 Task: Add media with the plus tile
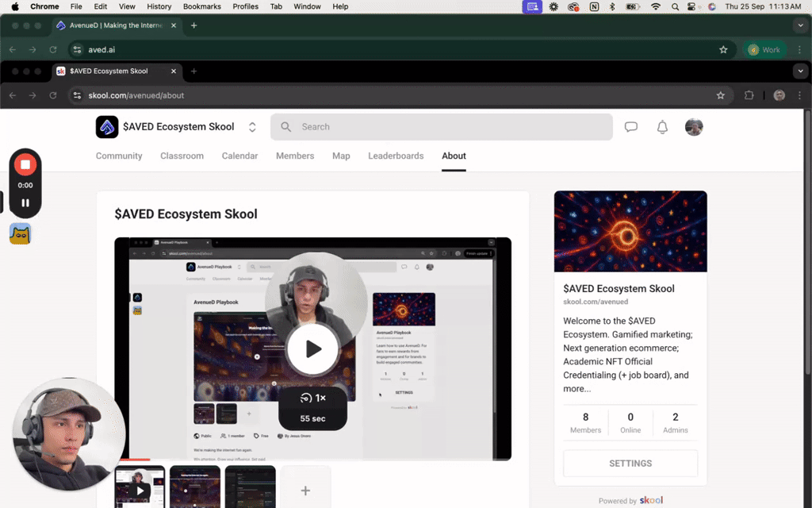pyautogui.click(x=305, y=487)
